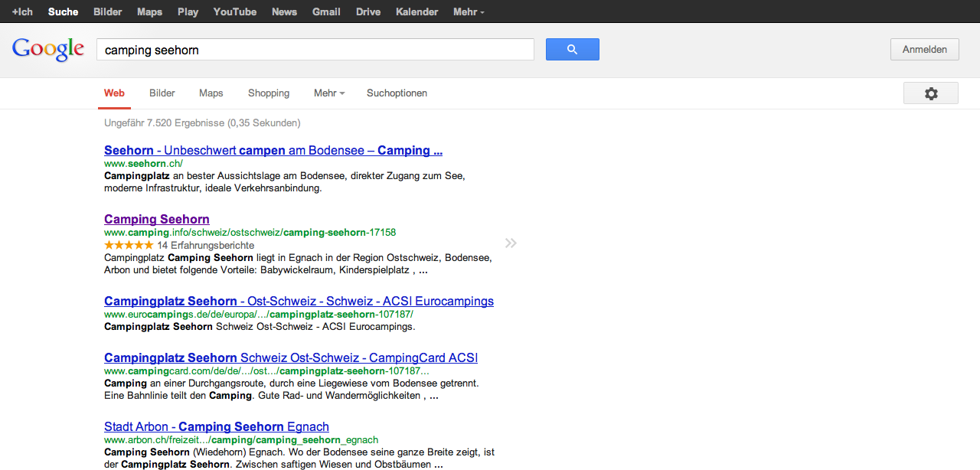Select the Shopping search tab
Image resolution: width=980 pixels, height=470 pixels.
(268, 93)
